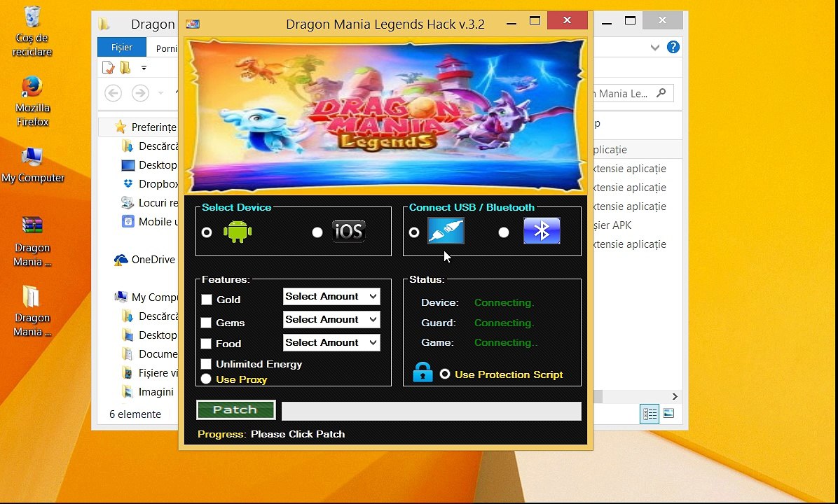Enable the Use Proxy radio button
838x504 pixels.
pos(206,379)
